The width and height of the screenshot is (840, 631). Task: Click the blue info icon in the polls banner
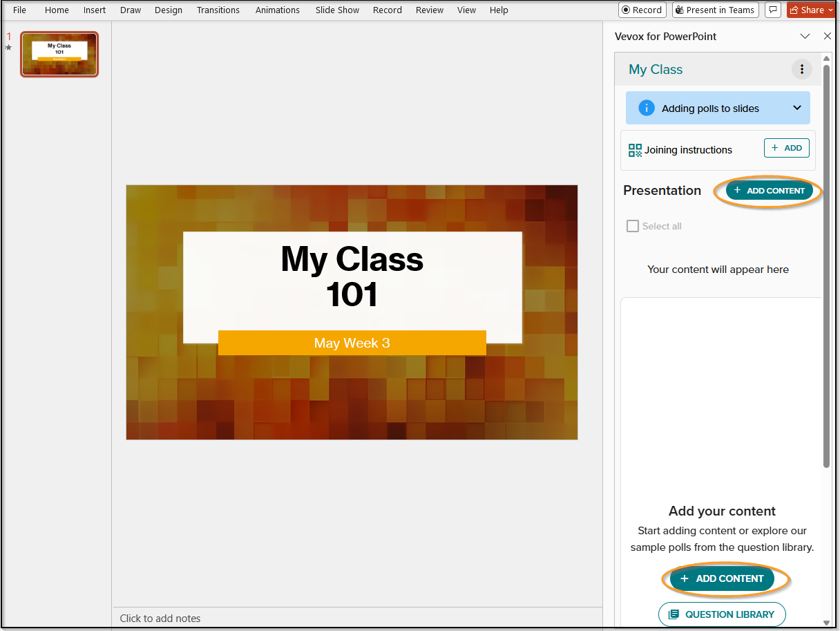coord(646,109)
